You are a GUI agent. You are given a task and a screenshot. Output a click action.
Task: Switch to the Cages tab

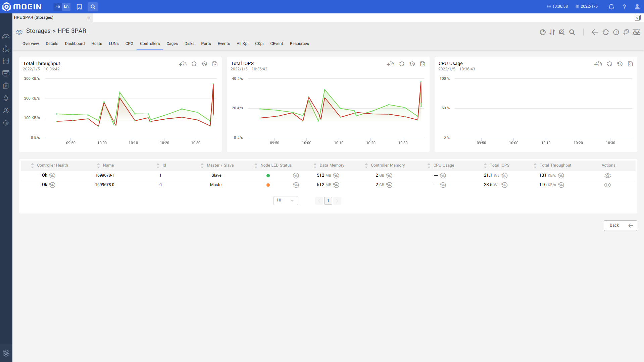[172, 44]
